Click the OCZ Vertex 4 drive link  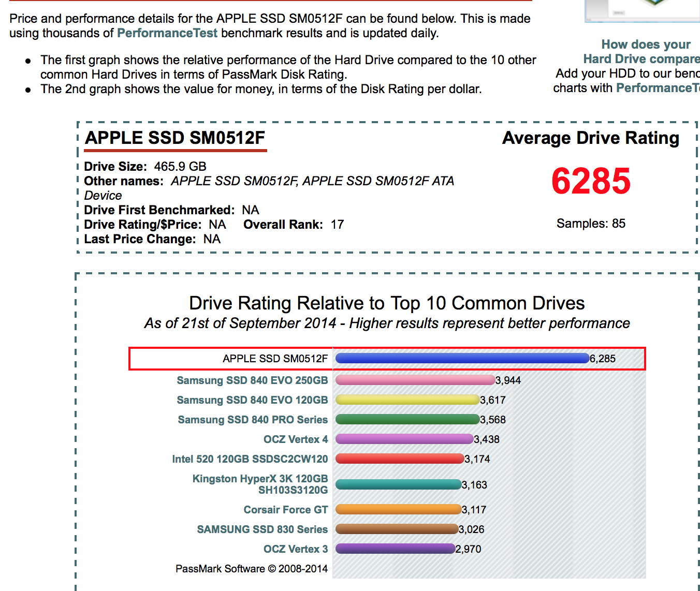pos(296,439)
